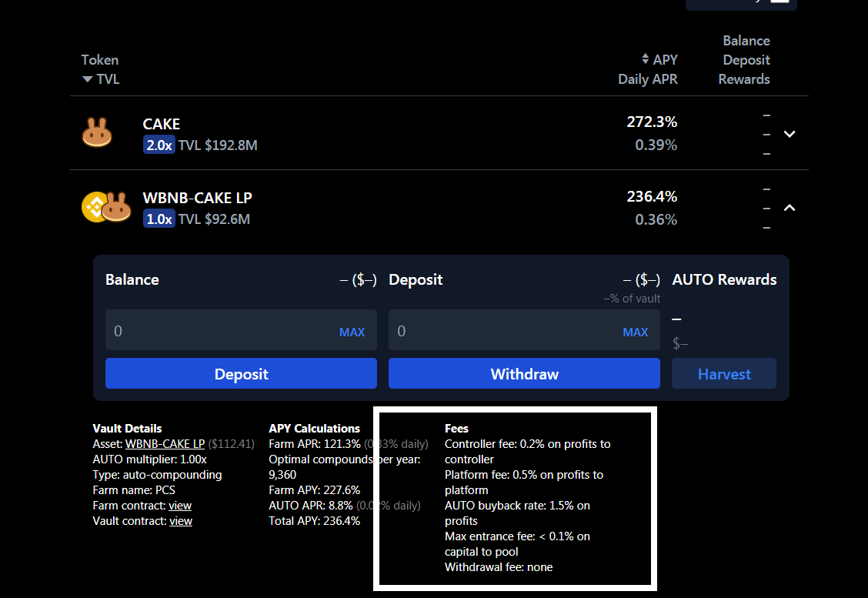Focus the Balance amount input field
Viewport: 868px width, 598px height.
pos(241,330)
